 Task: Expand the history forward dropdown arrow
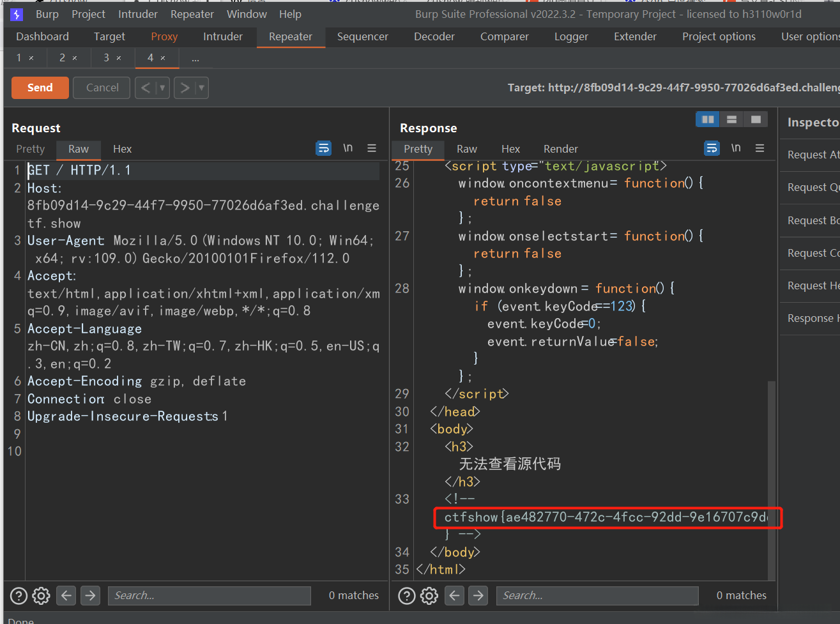(201, 88)
